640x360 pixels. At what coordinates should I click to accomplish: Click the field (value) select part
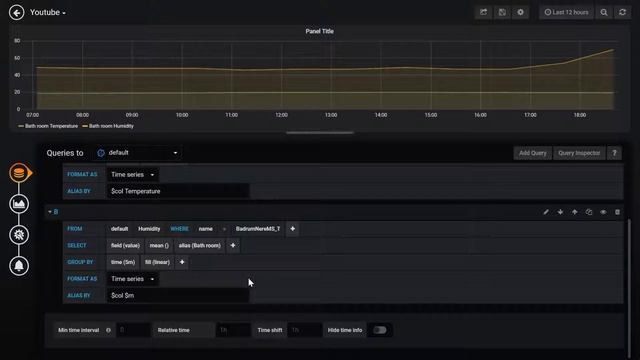[x=125, y=246]
